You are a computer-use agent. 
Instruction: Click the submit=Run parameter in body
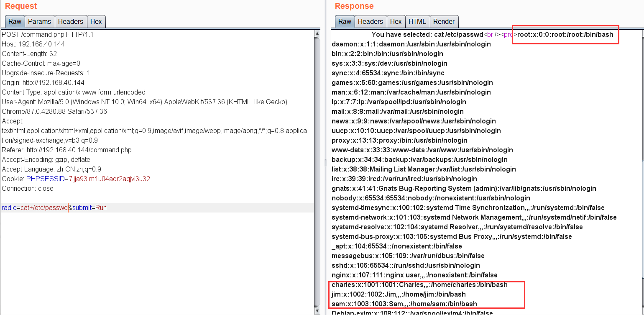(89, 207)
